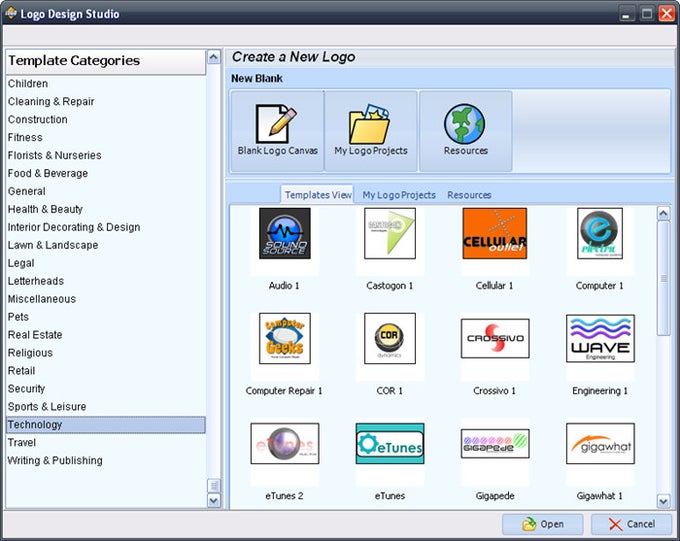Screen dimensions: 680x541
Task: Choose the Religious category
Action: point(105,353)
